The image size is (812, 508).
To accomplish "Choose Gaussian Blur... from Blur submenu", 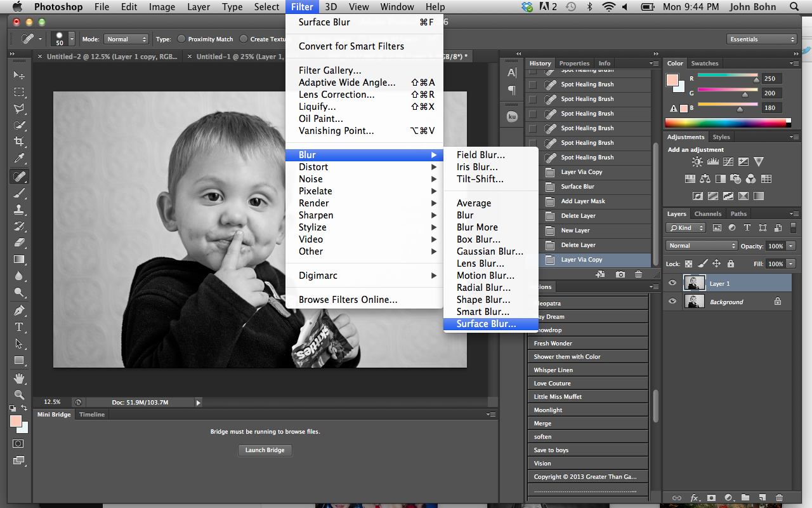I will (490, 251).
